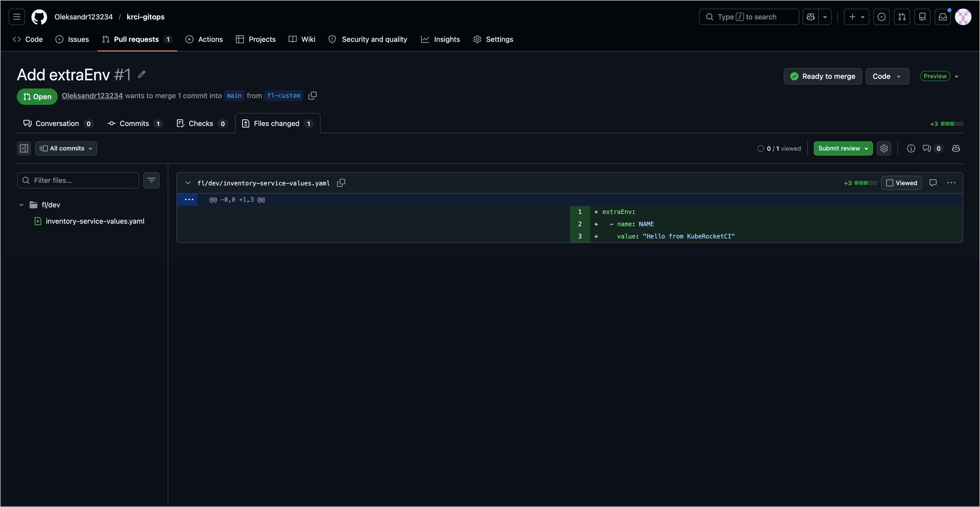Click the fl-custom branch link
The image size is (980, 507).
click(x=284, y=96)
